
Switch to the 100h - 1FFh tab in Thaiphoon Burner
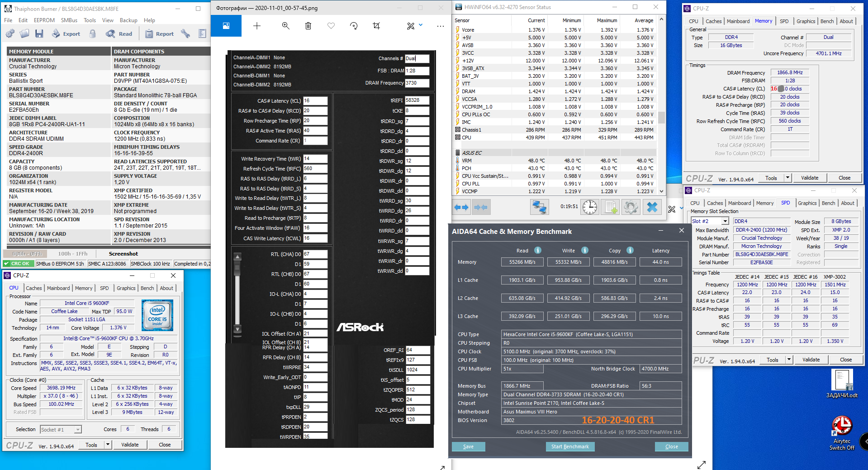point(73,254)
